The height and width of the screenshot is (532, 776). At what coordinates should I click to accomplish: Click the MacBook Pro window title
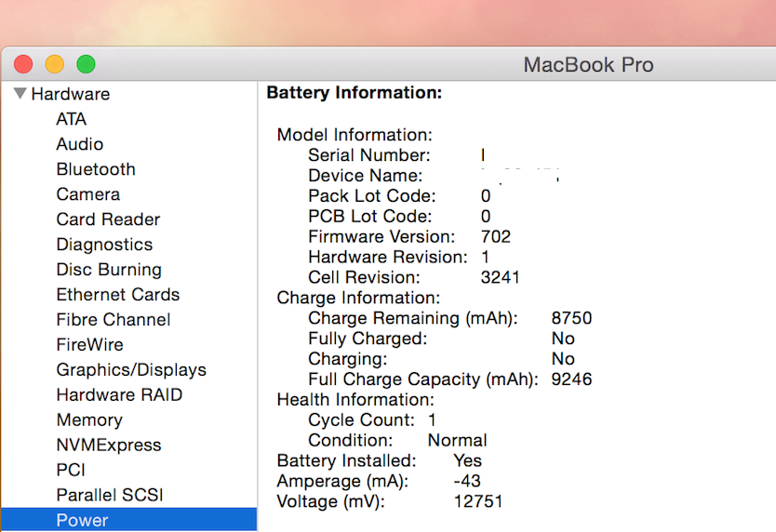588,65
